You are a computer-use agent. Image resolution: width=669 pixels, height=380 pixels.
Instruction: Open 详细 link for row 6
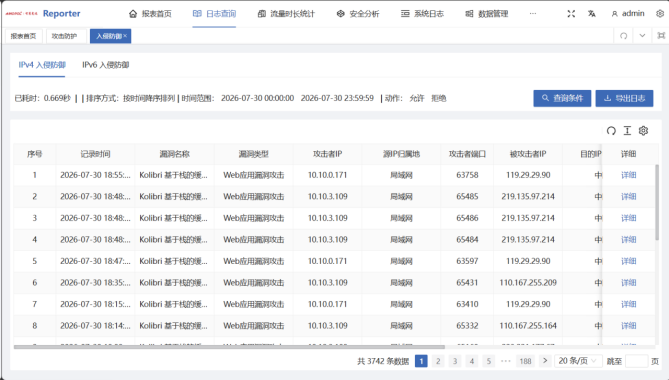click(628, 283)
